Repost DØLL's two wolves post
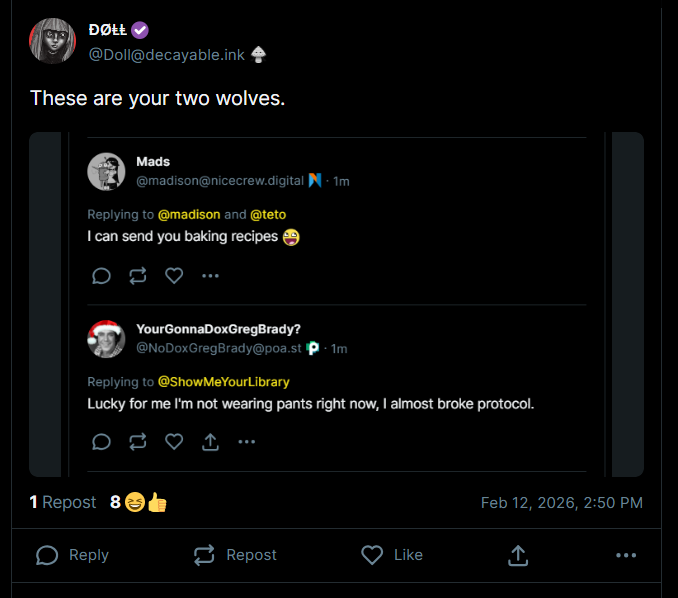The image size is (678, 598). click(x=235, y=555)
